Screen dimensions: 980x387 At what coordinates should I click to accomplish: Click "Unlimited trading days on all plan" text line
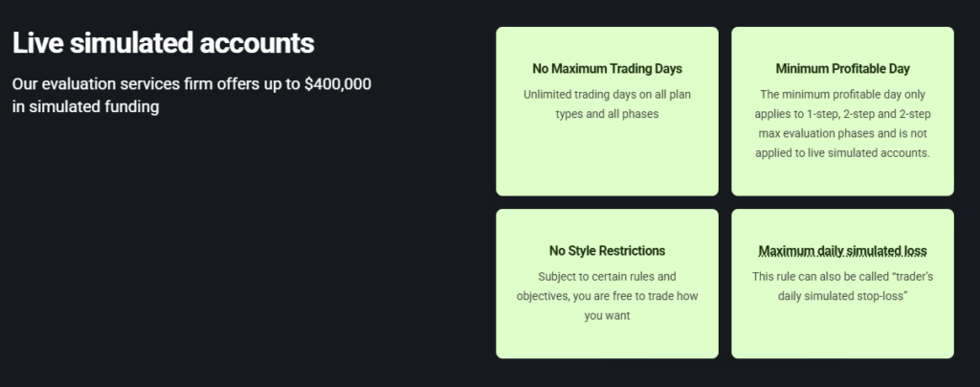(x=607, y=94)
